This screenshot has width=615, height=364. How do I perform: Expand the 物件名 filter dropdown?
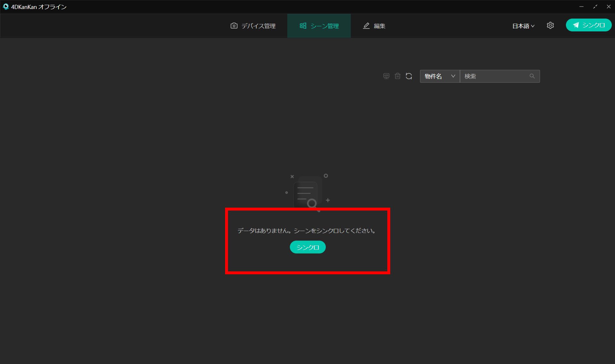tap(440, 76)
